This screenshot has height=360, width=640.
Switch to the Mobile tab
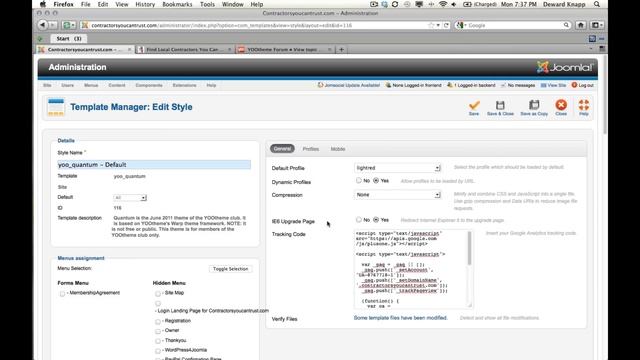(338, 149)
